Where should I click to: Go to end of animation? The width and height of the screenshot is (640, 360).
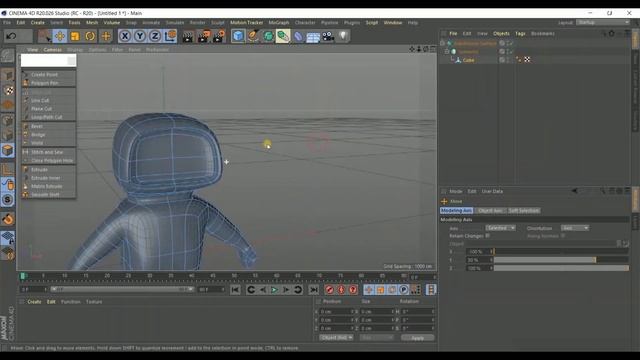(x=313, y=290)
